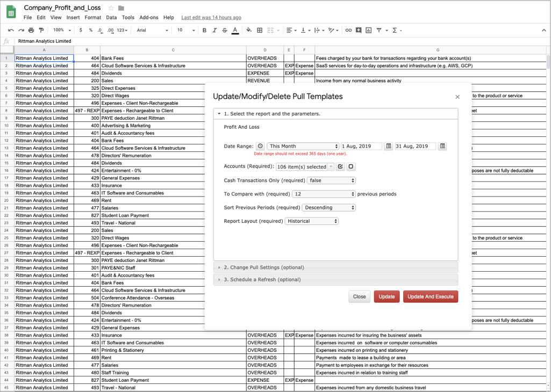
Task: Click the move-to-folder icon
Action: 121,8
